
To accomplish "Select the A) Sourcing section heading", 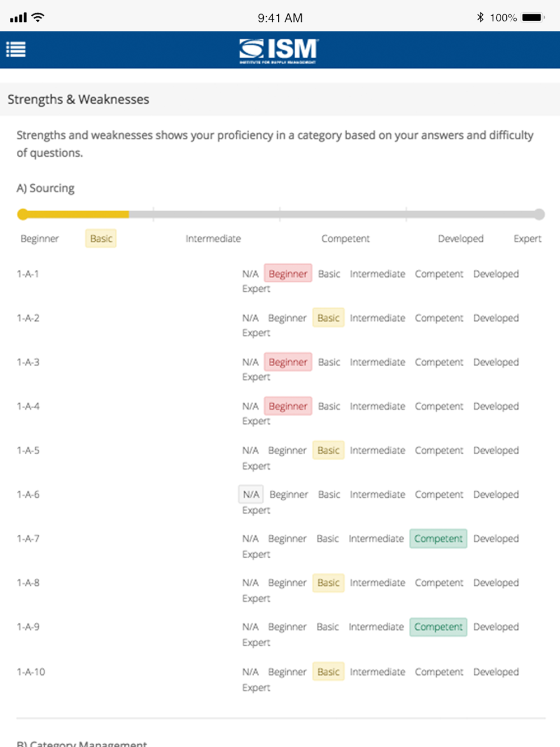I will 45,188.
